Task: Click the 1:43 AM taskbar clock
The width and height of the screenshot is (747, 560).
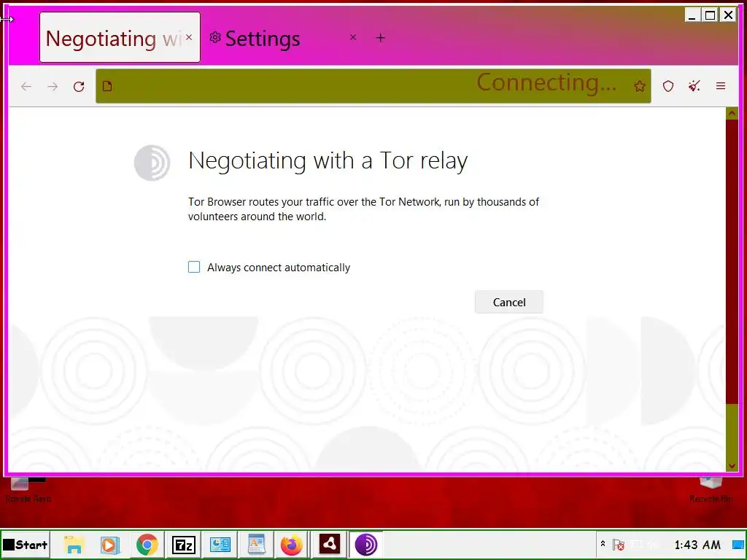Action: 697,545
